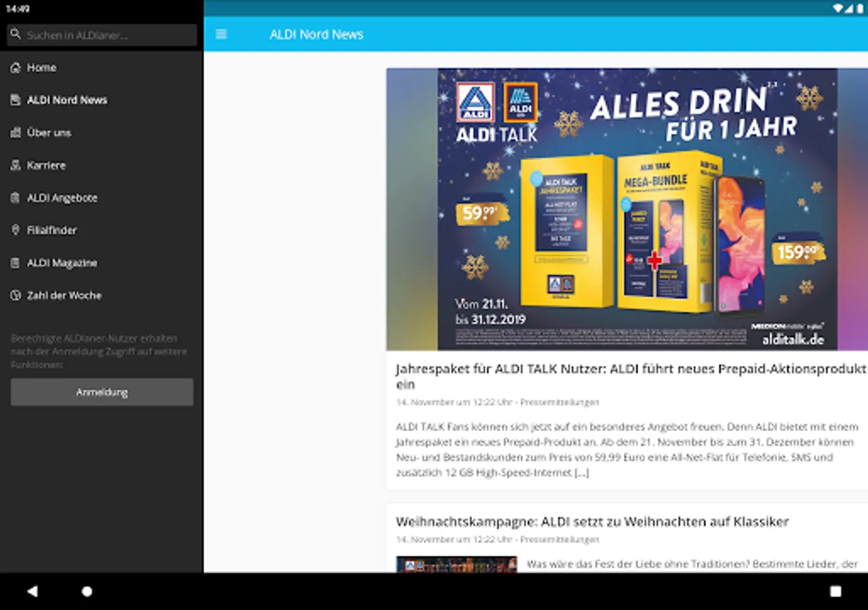Click the Über uns chart icon
Viewport: 868px width, 610px height.
pyautogui.click(x=16, y=133)
